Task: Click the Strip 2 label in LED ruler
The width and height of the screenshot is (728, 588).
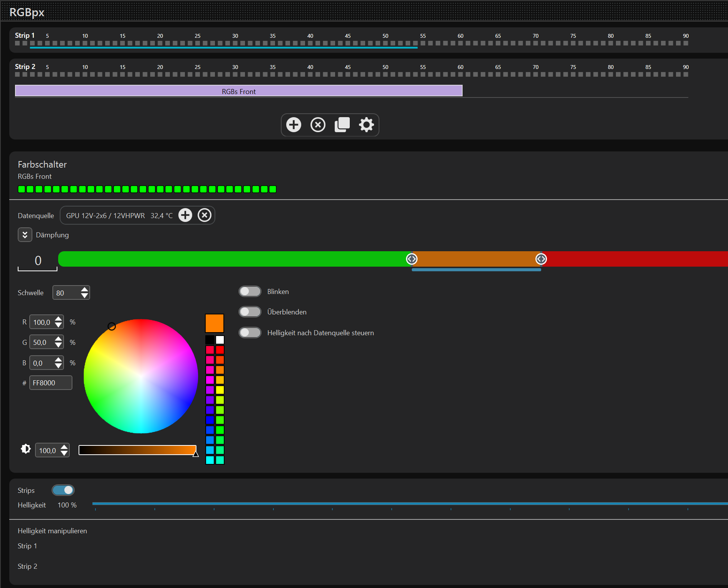Action: pos(25,67)
